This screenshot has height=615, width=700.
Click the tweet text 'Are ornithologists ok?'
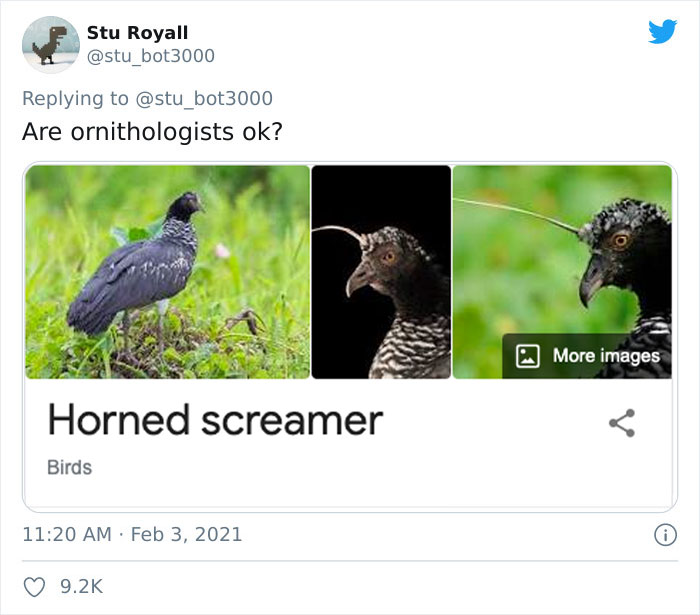152,132
